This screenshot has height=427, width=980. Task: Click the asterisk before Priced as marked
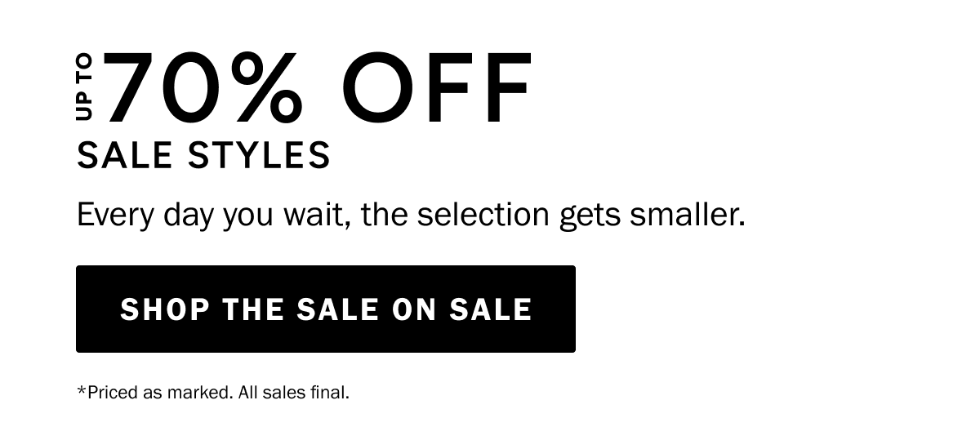coord(82,390)
